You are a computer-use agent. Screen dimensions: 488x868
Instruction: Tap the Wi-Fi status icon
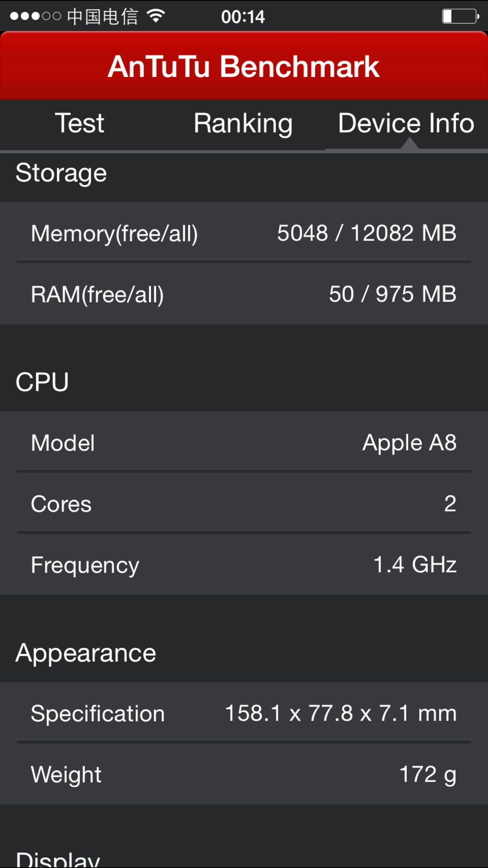tap(156, 16)
